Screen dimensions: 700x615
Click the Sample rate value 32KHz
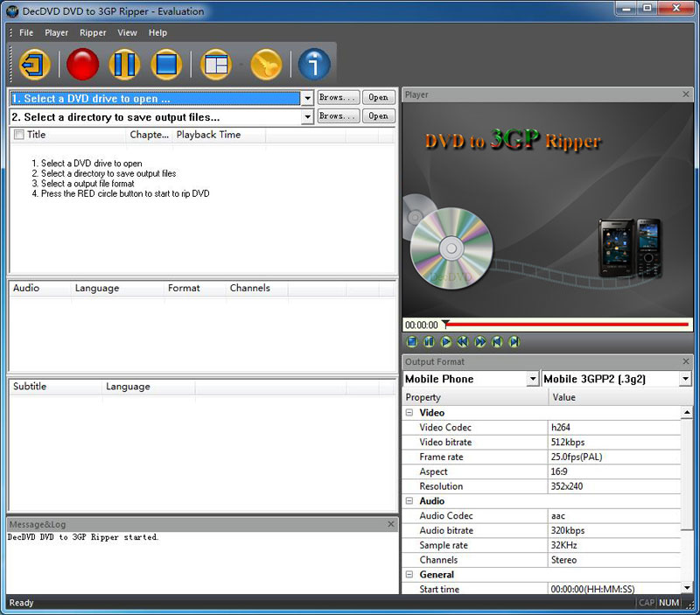[614, 545]
